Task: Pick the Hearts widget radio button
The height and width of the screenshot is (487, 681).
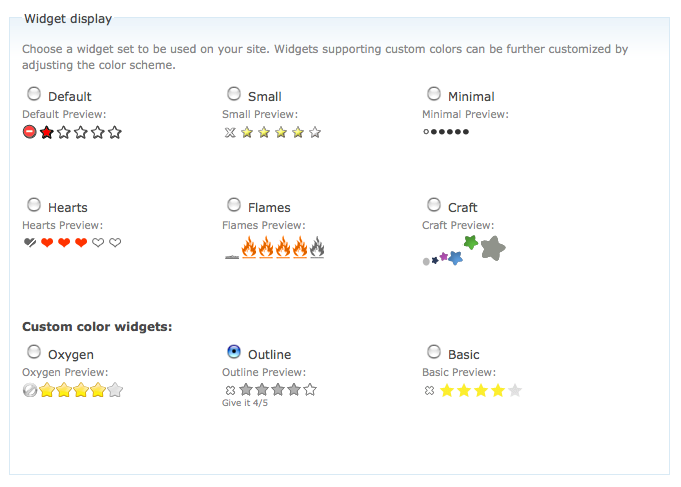Action: coord(34,205)
